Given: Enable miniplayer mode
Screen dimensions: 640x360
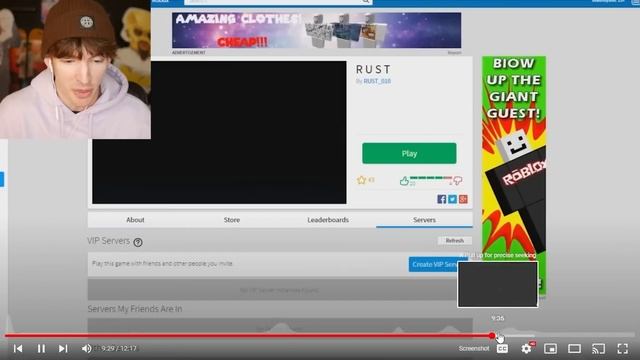Looking at the screenshot, I should 551,349.
